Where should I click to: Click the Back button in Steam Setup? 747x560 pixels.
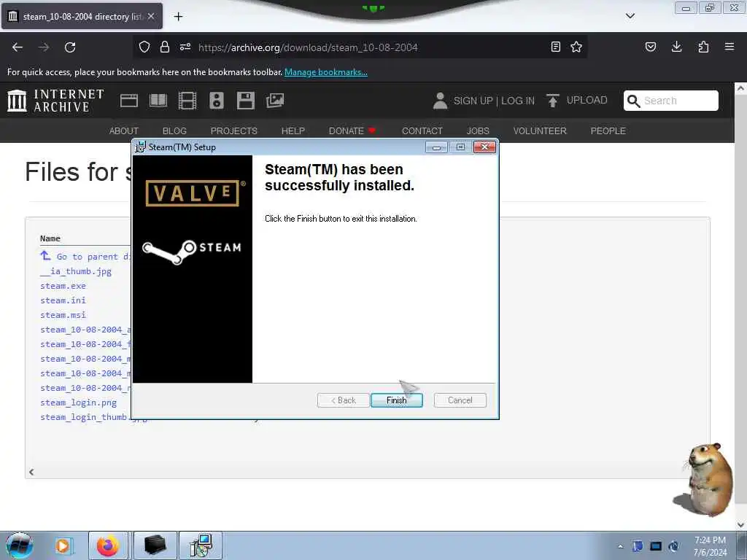[343, 400]
